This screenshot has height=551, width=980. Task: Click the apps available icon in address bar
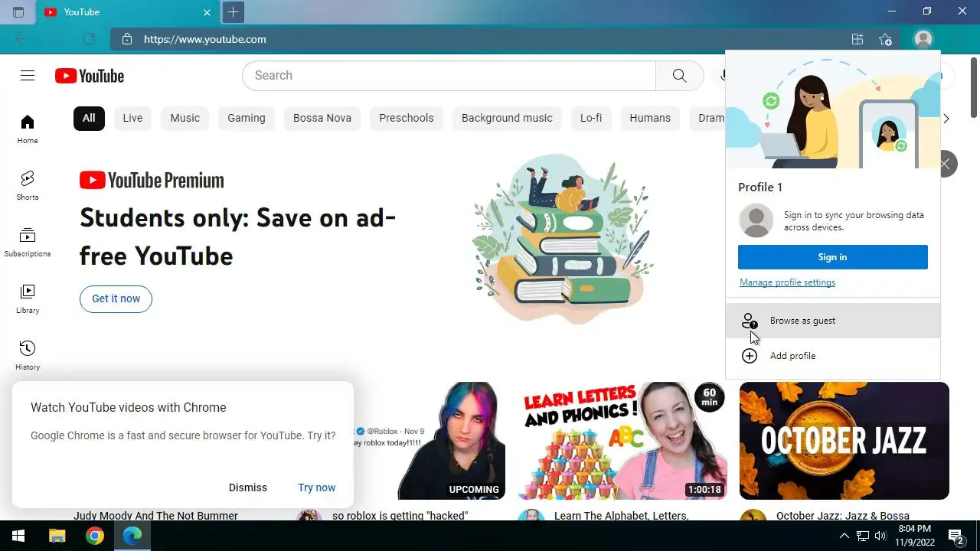pyautogui.click(x=857, y=39)
